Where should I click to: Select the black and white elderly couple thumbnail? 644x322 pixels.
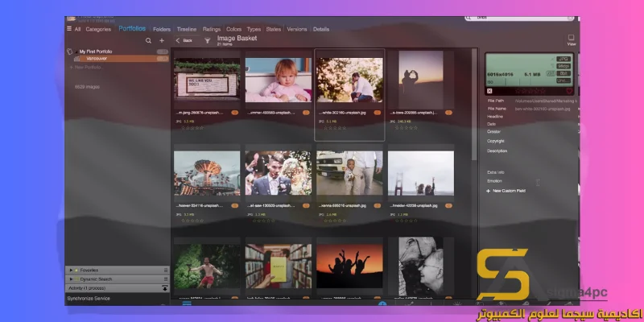421,266
